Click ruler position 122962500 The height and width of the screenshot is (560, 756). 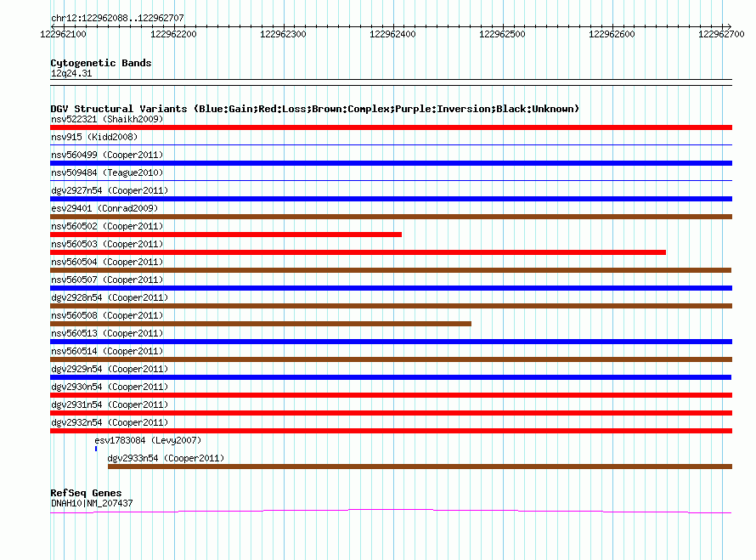click(x=502, y=34)
